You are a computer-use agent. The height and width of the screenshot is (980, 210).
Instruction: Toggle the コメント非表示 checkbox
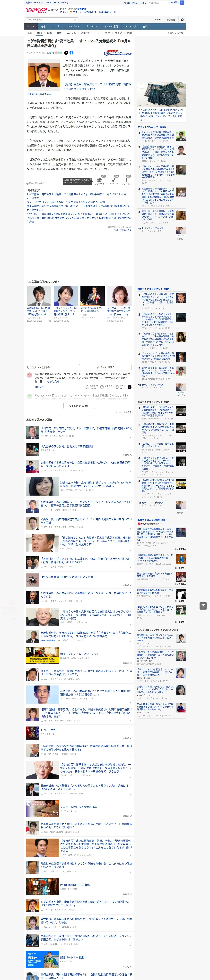coord(115,412)
